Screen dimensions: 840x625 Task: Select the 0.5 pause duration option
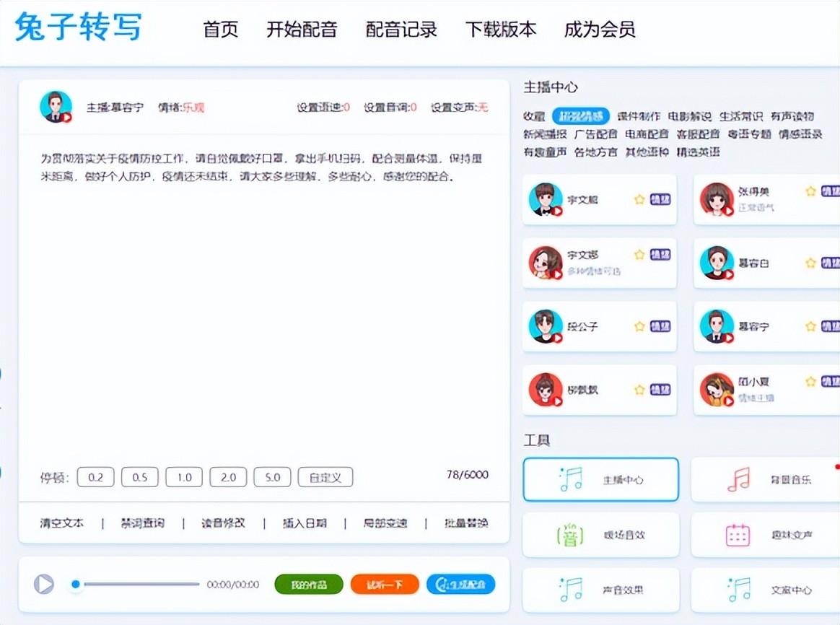pyautogui.click(x=139, y=477)
